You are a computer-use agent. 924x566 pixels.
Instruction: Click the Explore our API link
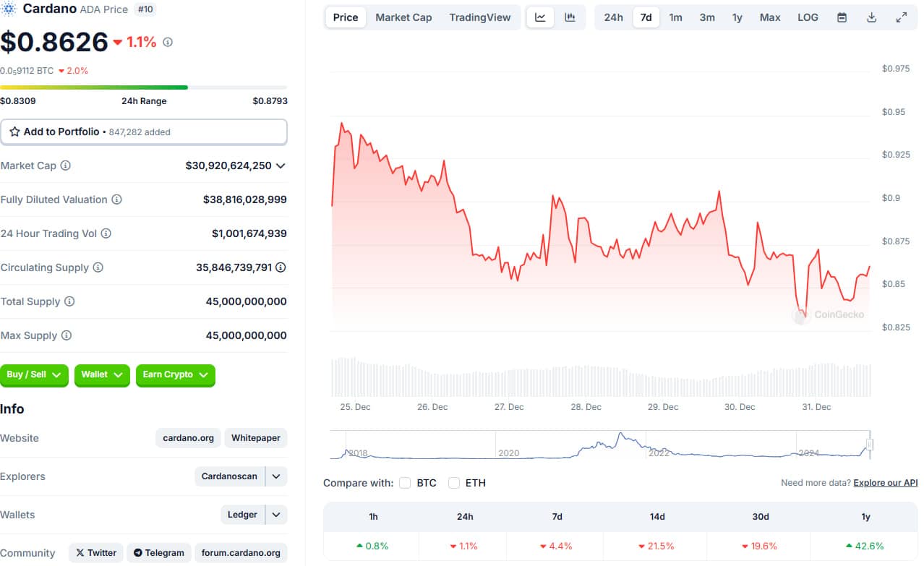[886, 483]
